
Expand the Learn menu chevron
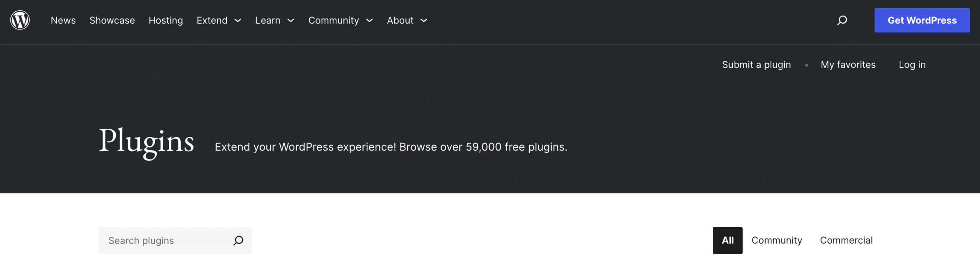(x=291, y=21)
